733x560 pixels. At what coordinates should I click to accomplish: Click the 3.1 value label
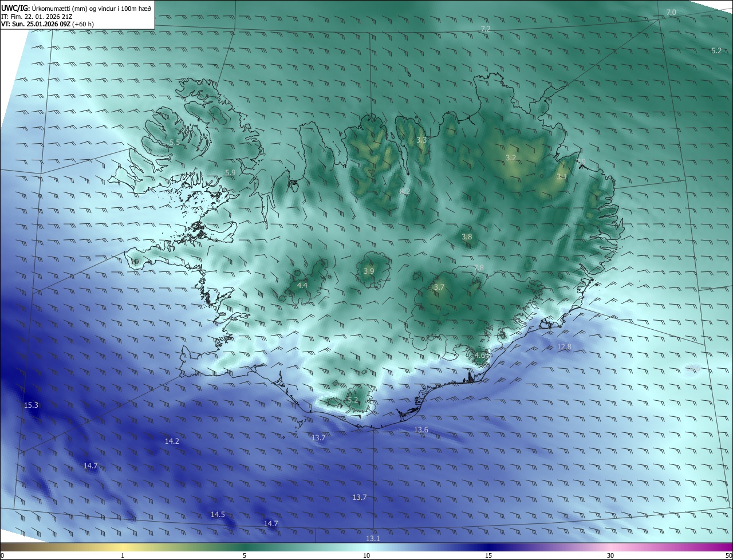(561, 176)
